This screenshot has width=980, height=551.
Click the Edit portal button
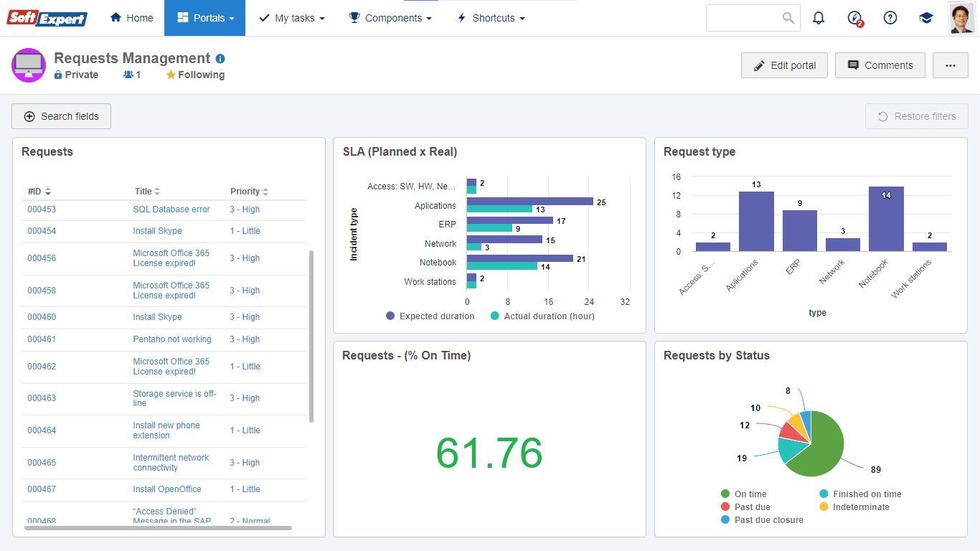pos(784,65)
